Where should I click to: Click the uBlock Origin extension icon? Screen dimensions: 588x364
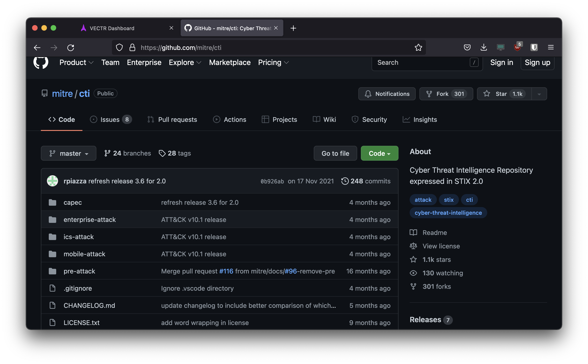(517, 47)
